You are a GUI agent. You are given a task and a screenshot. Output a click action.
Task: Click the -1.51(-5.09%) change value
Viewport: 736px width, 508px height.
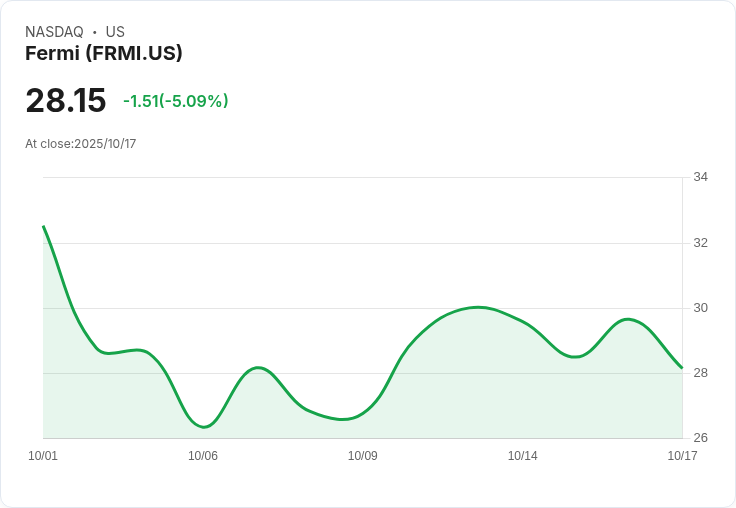[176, 101]
